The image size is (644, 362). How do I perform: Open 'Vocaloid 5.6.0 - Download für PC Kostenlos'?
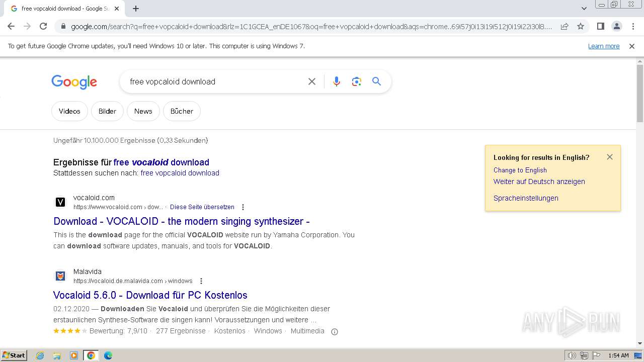(150, 295)
